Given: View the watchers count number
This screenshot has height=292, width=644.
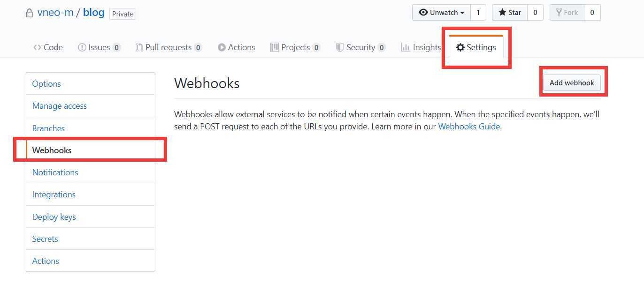Looking at the screenshot, I should coord(478,13).
